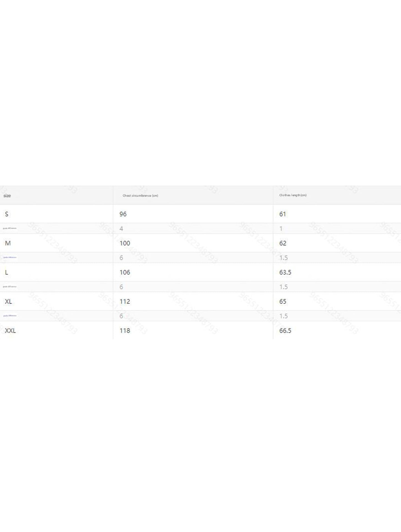
Task: Click chest value 118 for size XXL
Action: coord(125,331)
